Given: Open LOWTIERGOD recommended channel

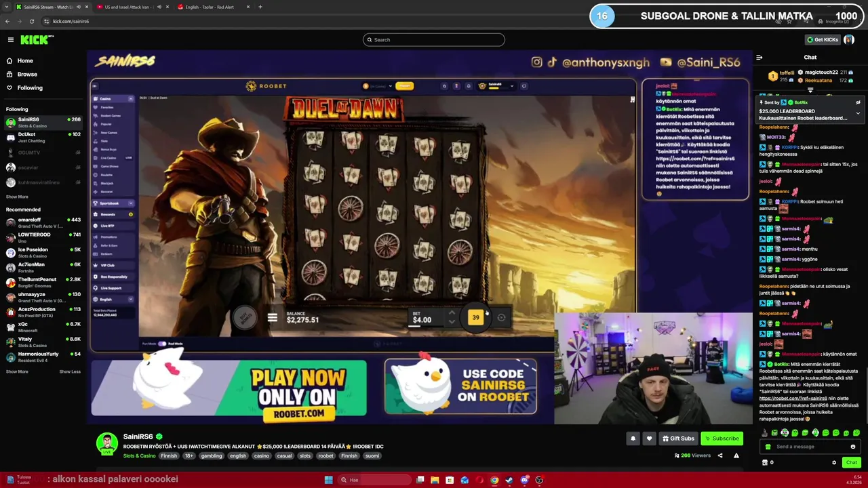Looking at the screenshot, I should (x=43, y=237).
